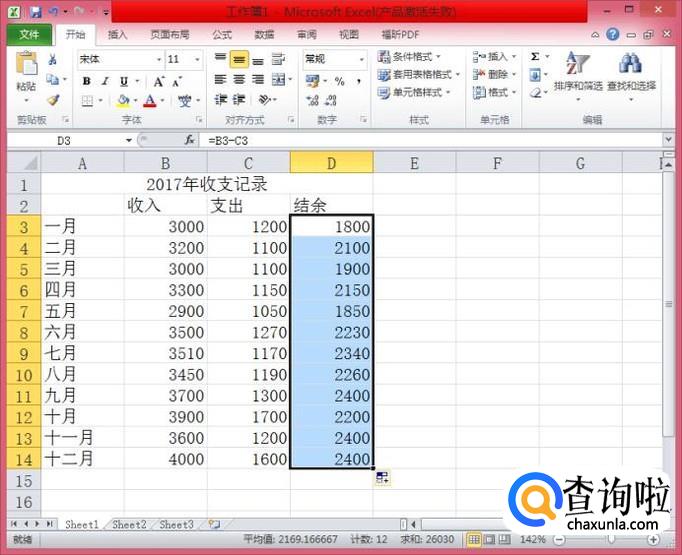This screenshot has height=555, width=682.
Task: Toggle Italic formatting
Action: 105,81
